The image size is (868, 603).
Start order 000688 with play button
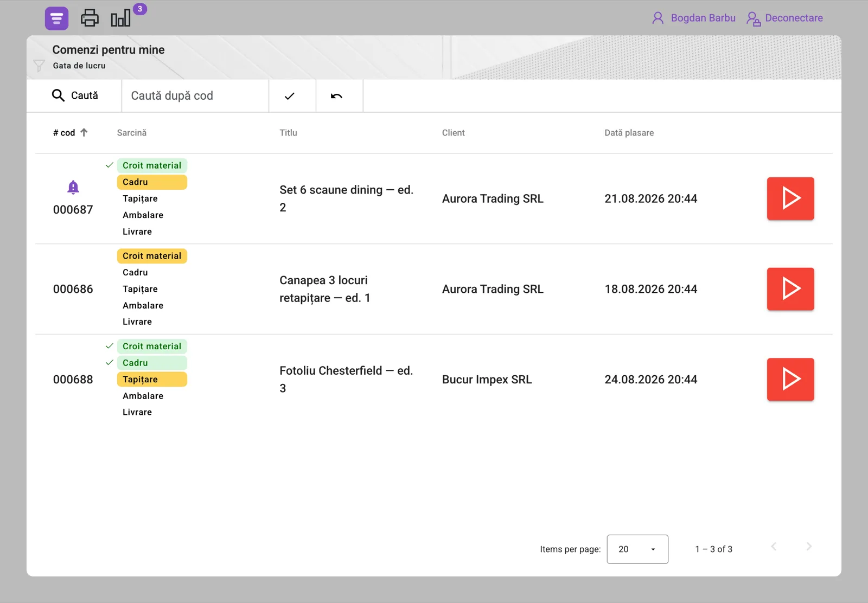[x=790, y=380]
